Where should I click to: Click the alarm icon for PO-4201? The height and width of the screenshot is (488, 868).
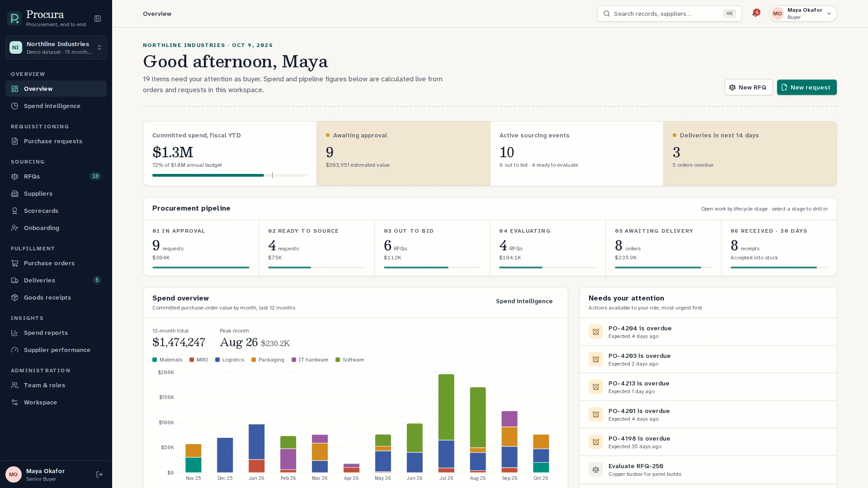(x=596, y=414)
